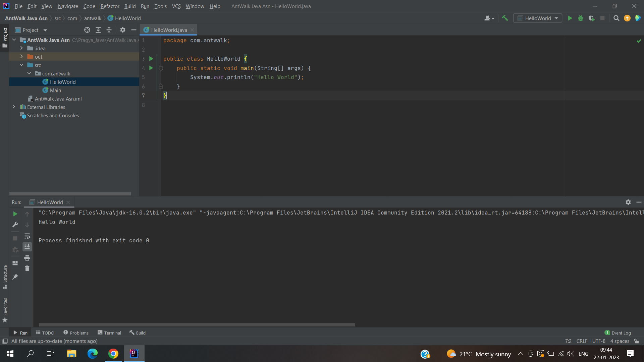
Task: Hide the Project panel with the minimize bar
Action: pyautogui.click(x=133, y=30)
